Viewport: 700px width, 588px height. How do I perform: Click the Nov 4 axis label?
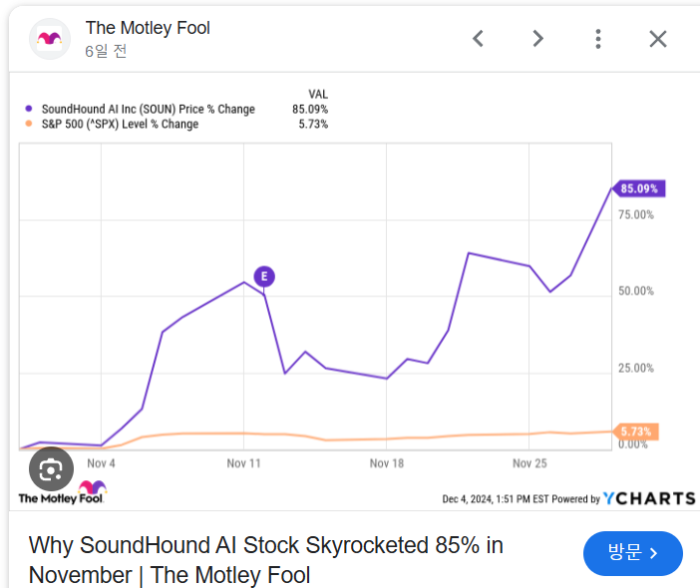click(x=101, y=463)
